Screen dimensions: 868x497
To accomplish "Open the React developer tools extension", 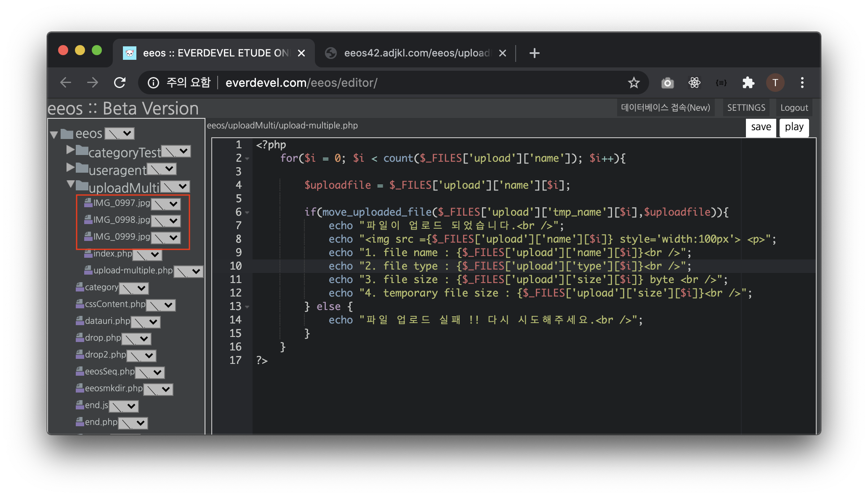I will 695,83.
